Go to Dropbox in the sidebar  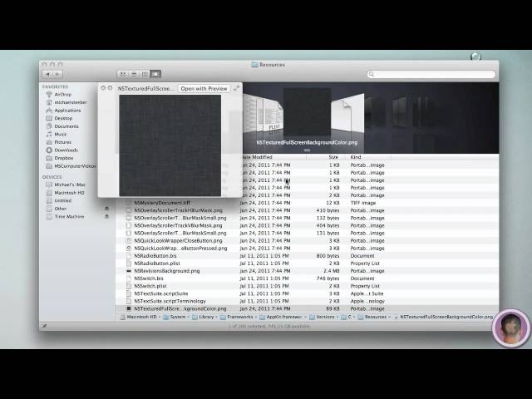pos(63,158)
